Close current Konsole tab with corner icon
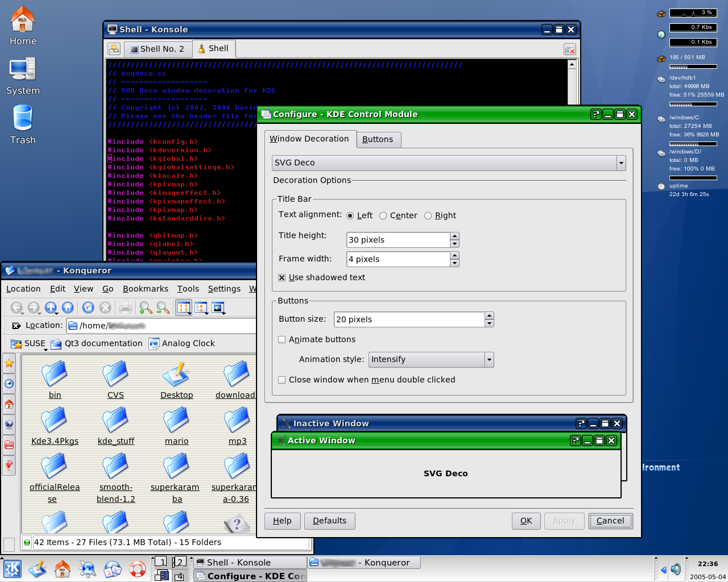 coord(570,50)
